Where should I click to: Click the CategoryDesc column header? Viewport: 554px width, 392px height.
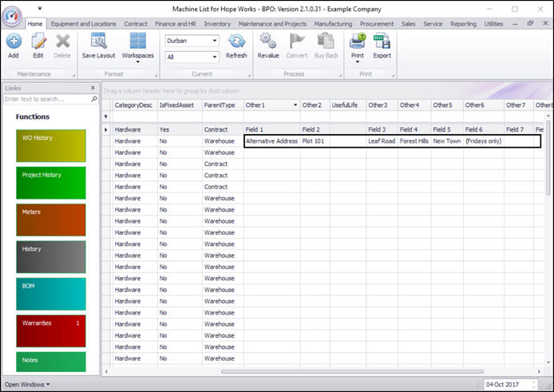coord(133,105)
